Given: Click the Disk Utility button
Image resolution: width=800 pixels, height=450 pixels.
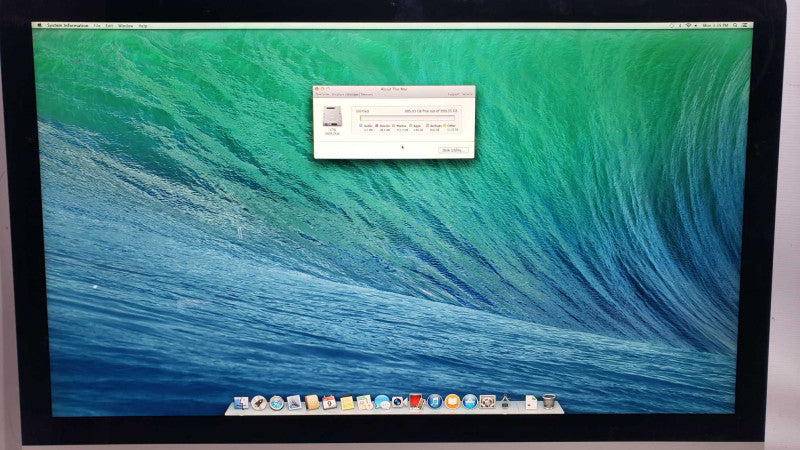Looking at the screenshot, I should 453,150.
